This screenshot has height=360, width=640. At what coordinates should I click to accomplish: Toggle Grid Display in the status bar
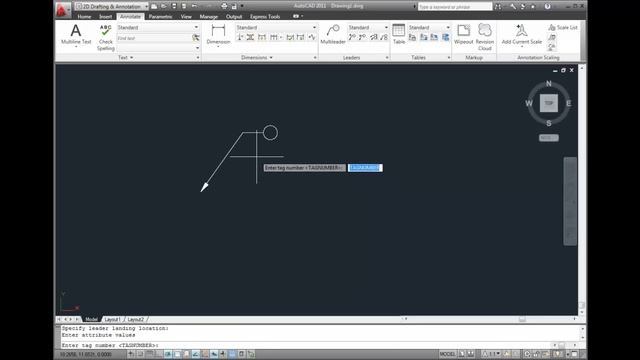click(150, 354)
